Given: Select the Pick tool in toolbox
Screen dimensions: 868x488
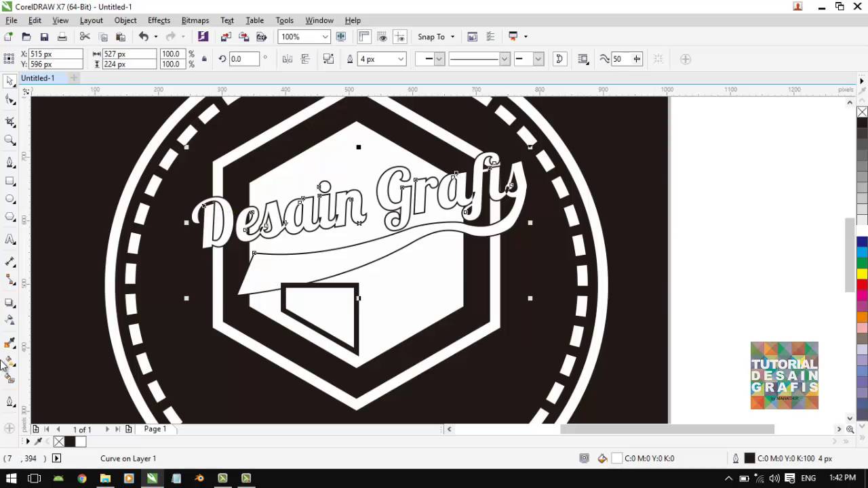Looking at the screenshot, I should [9, 81].
